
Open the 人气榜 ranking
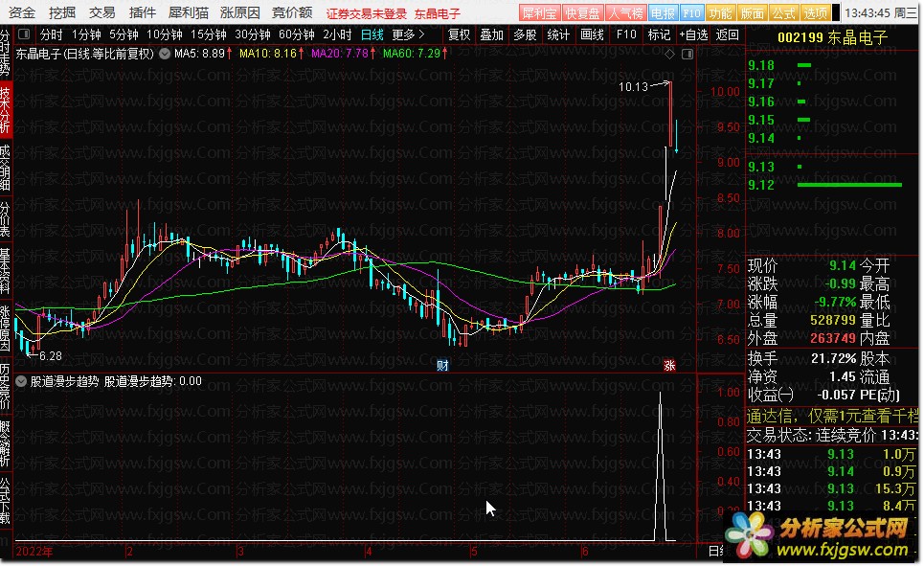[626, 13]
